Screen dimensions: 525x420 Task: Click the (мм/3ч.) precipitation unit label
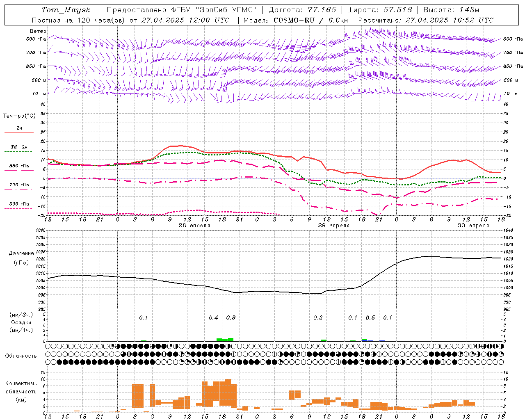tap(21, 315)
